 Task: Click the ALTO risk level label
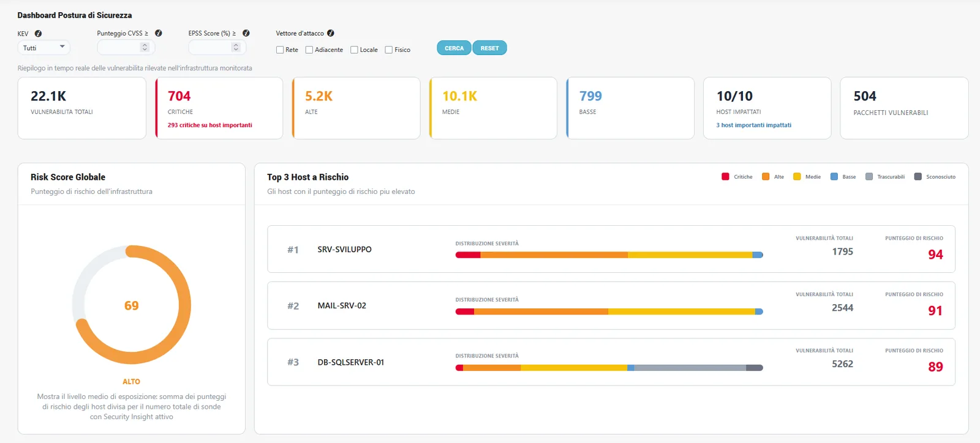click(132, 382)
